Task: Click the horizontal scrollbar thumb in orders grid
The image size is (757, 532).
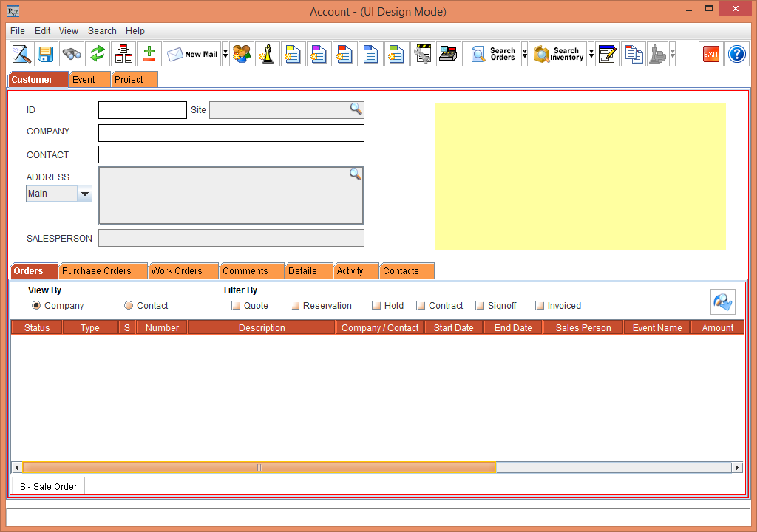Action: coord(259,468)
